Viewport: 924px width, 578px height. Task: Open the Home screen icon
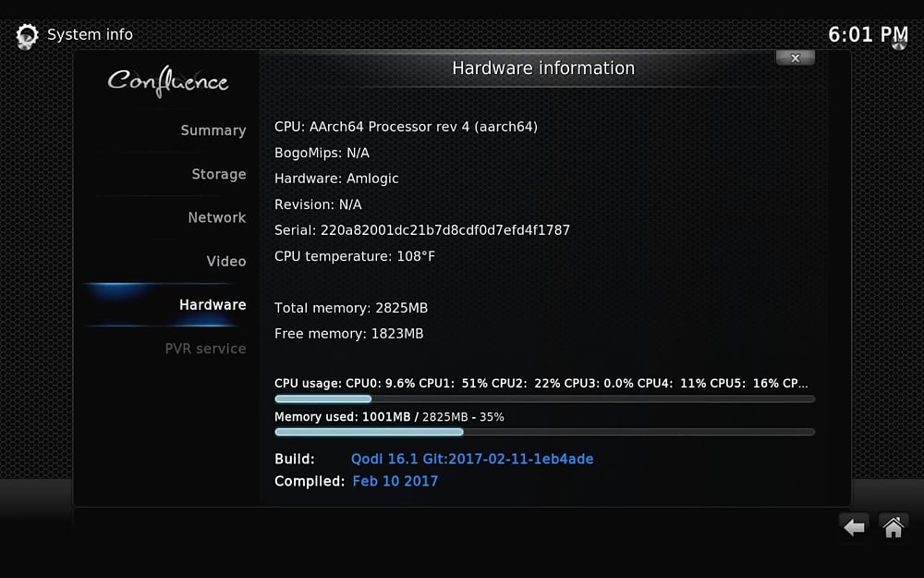893,526
